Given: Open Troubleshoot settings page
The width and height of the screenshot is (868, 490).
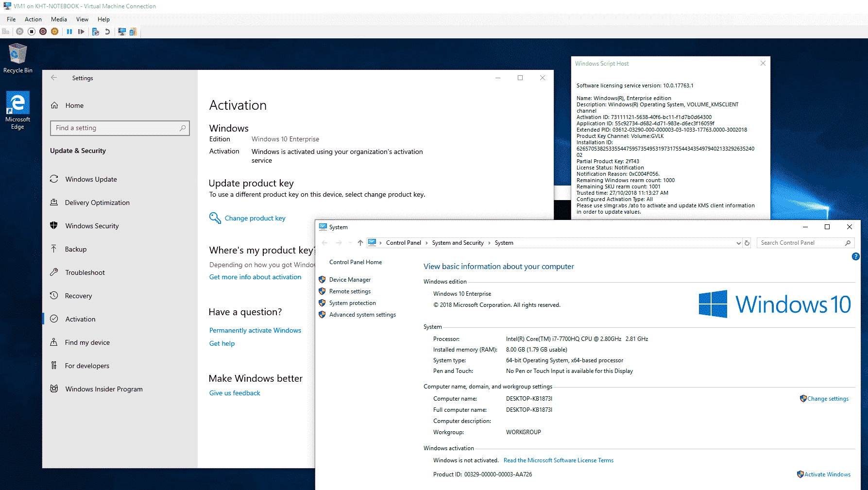Looking at the screenshot, I should tap(120, 272).
